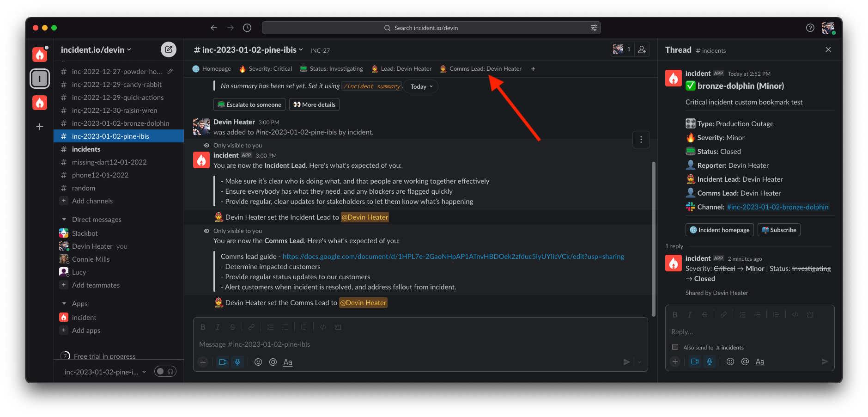Open the Severity: Critical bookmark
Viewport: 868px width, 417px height.
point(266,69)
